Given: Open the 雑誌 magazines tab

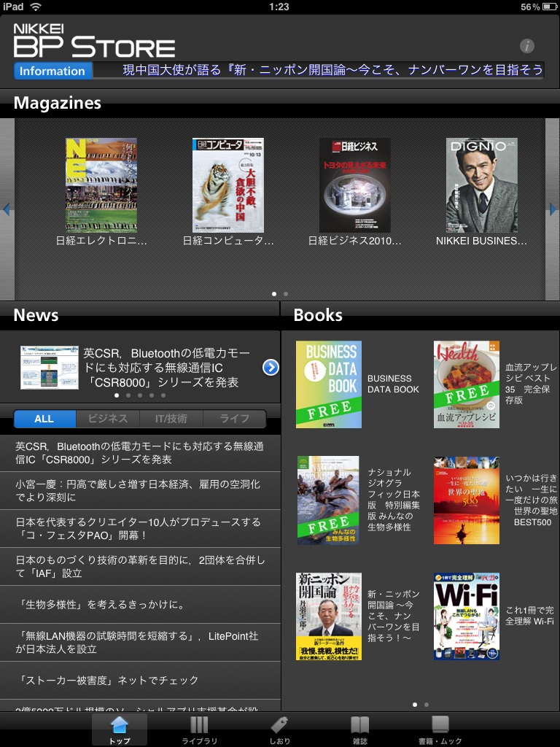Looking at the screenshot, I should [359, 729].
